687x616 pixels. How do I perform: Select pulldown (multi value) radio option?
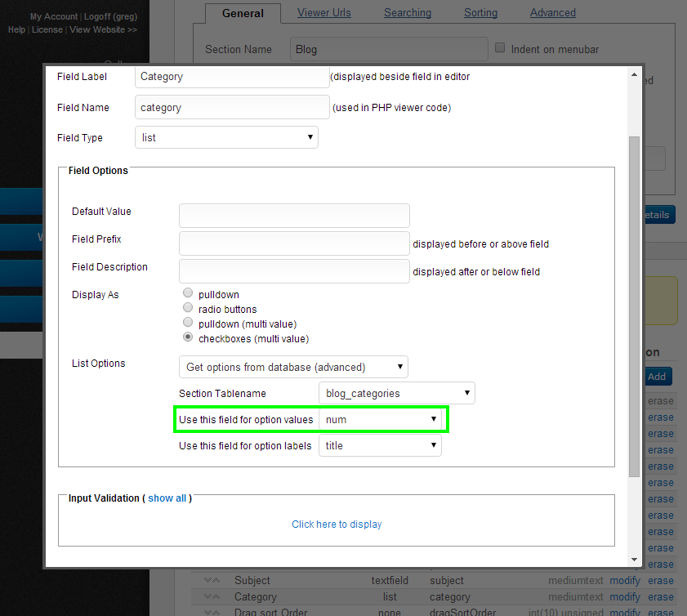coord(188,324)
